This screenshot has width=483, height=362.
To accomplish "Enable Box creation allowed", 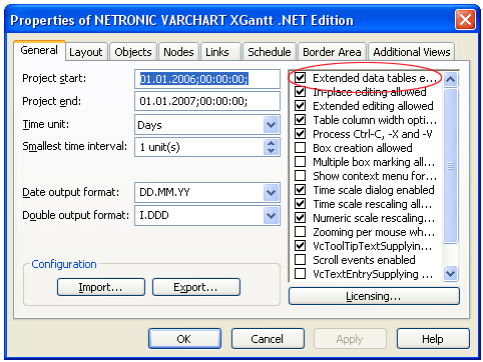I will (300, 148).
